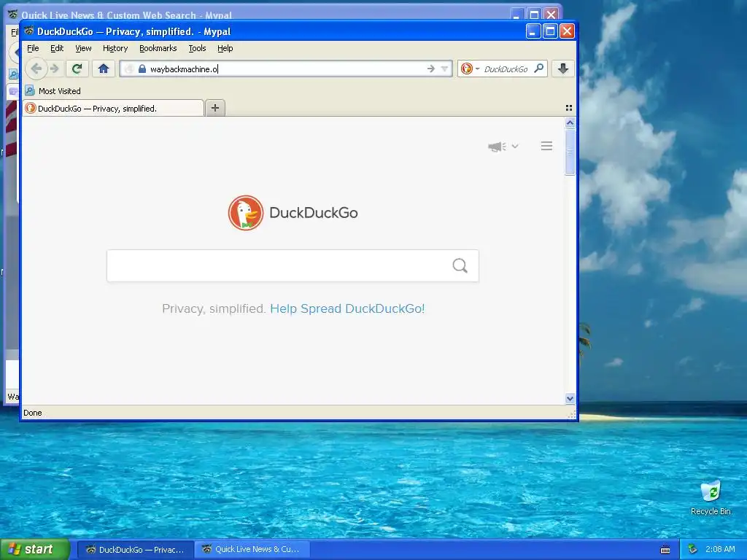Click the megaphone icon on DuckDuckGo page
Viewport: 747px width, 560px height.
point(496,147)
